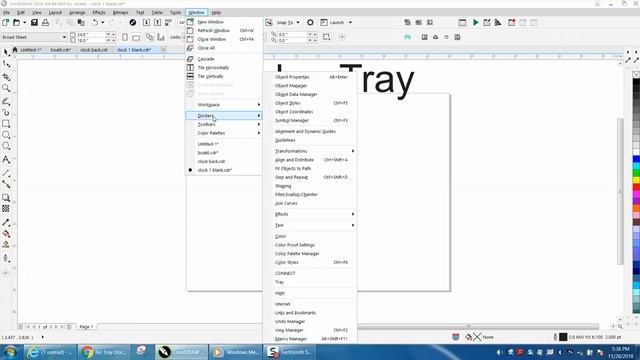This screenshot has width=640, height=360.
Task: Select the Polygon tool
Action: click(x=6, y=146)
